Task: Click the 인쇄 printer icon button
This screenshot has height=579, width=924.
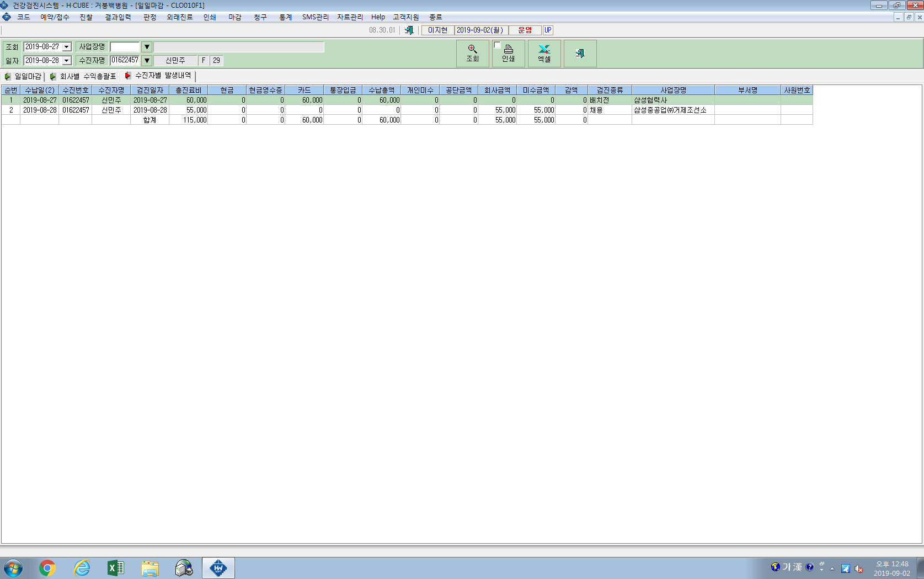Action: (509, 54)
